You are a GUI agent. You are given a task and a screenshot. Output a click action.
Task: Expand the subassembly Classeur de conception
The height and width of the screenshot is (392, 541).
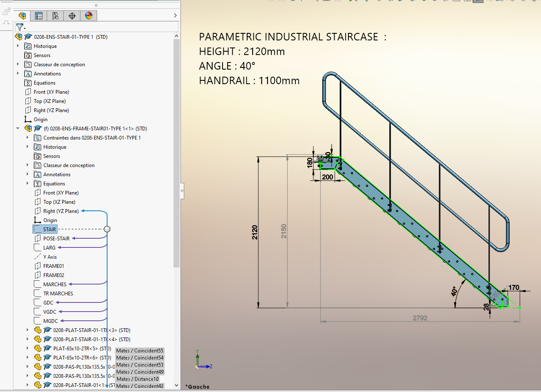28,165
